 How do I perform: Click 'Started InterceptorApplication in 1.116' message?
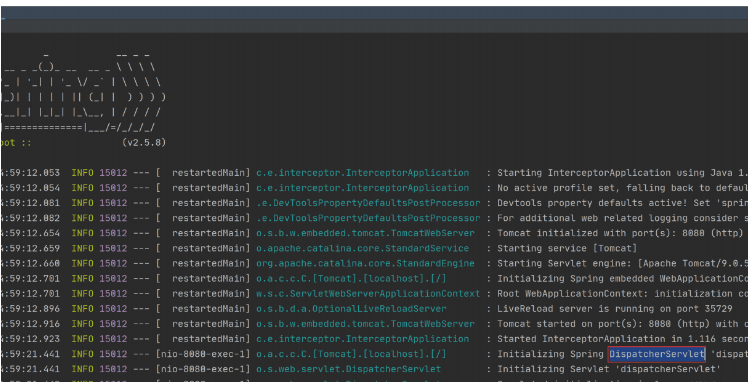coord(622,339)
